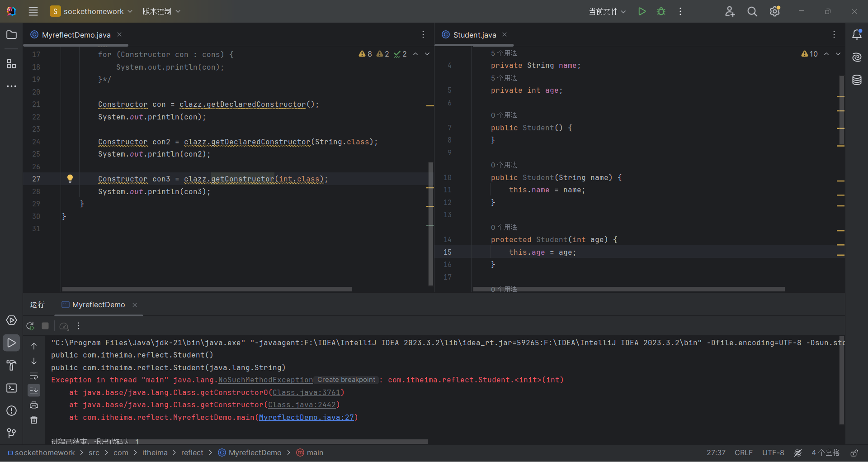Expand the sockethomework project dropdown
Viewport: 868px width, 462px height.
click(x=91, y=11)
